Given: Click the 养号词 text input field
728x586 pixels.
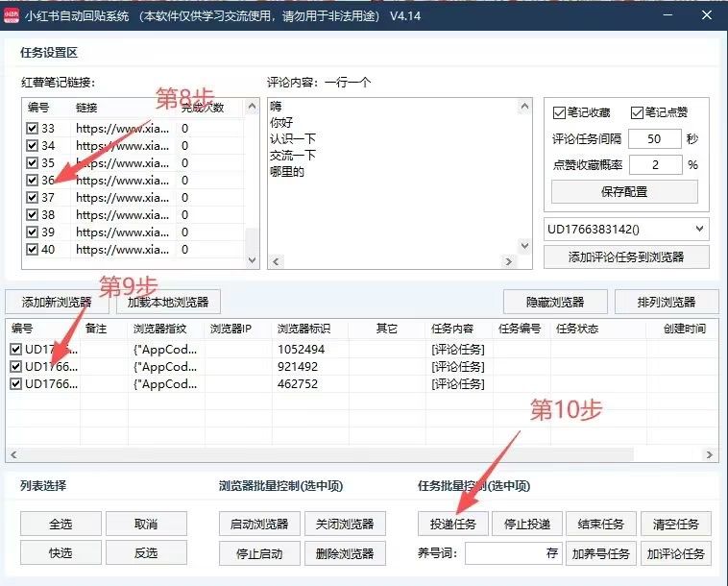Looking at the screenshot, I should click(513, 553).
